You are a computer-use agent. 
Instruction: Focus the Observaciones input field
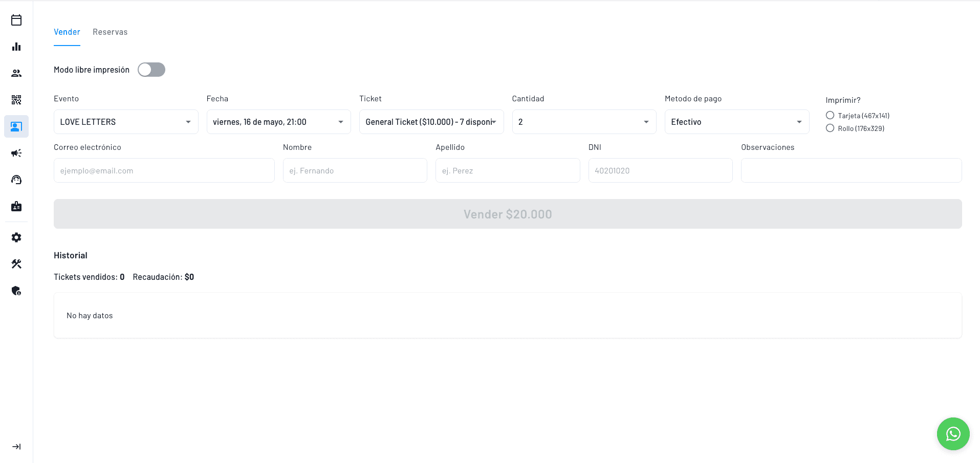coord(851,170)
